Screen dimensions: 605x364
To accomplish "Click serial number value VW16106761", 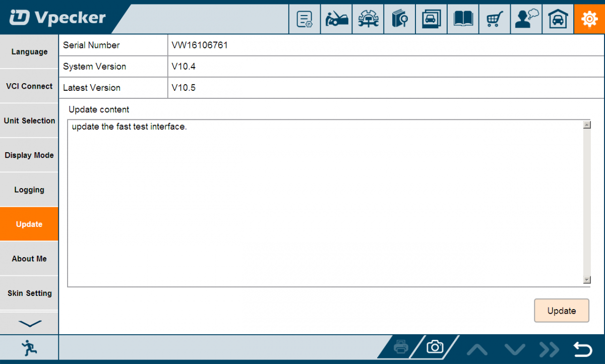I will 200,45.
